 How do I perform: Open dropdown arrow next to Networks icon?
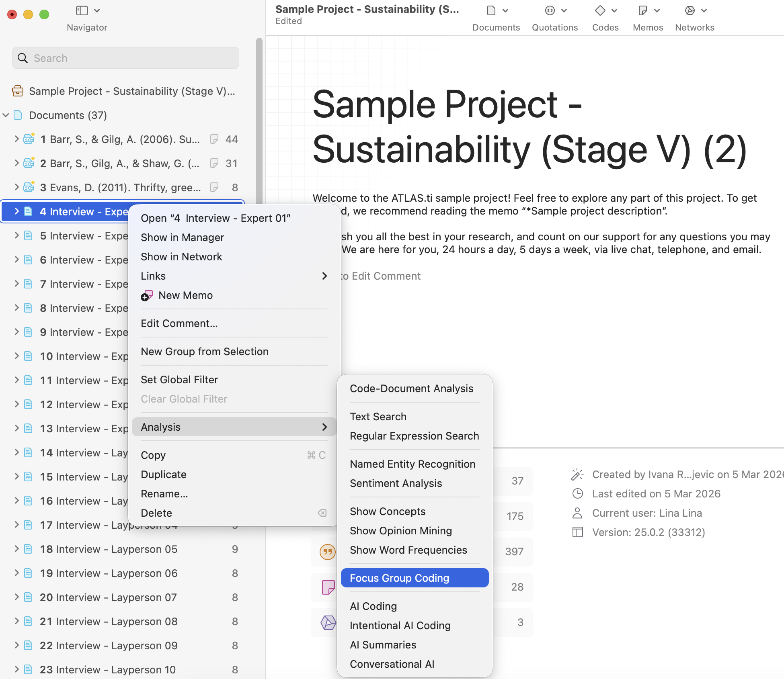704,11
